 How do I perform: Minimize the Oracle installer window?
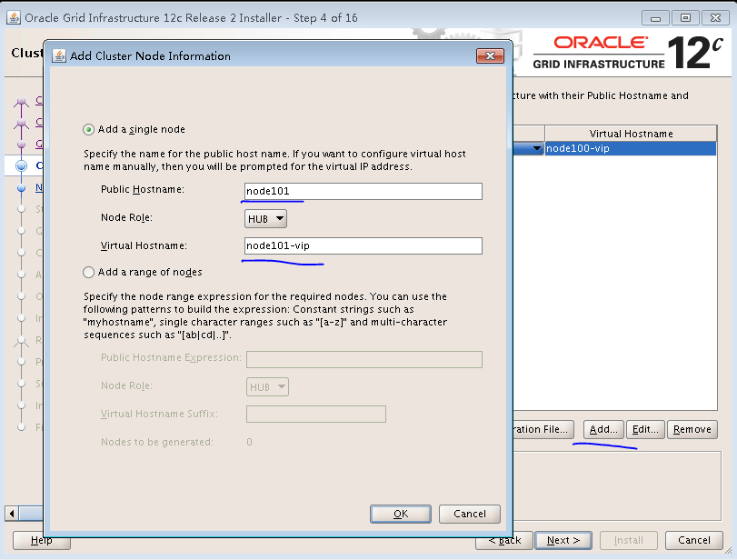click(x=656, y=18)
